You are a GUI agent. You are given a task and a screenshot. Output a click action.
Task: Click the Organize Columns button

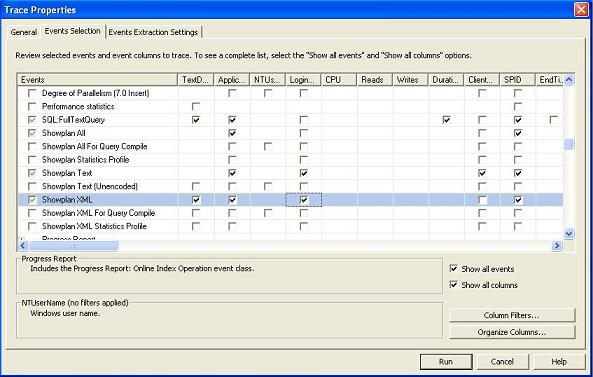coord(512,332)
